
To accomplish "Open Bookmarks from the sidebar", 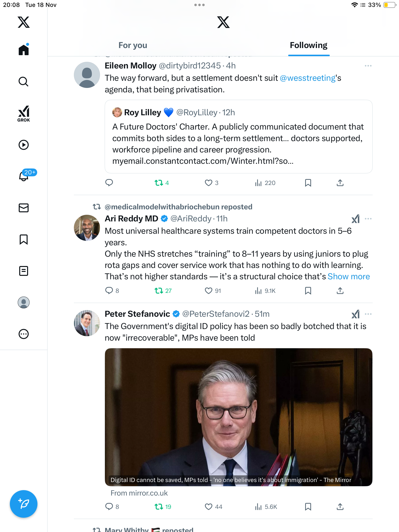I will pyautogui.click(x=24, y=239).
